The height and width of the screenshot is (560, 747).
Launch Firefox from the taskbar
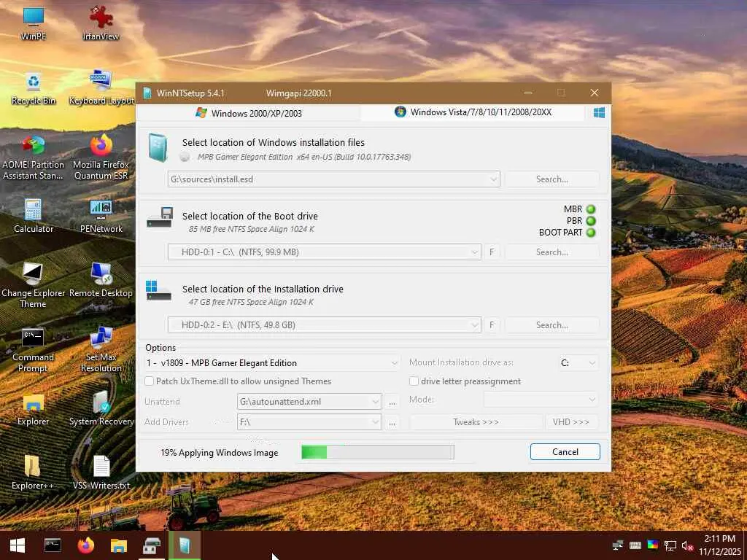point(86,545)
